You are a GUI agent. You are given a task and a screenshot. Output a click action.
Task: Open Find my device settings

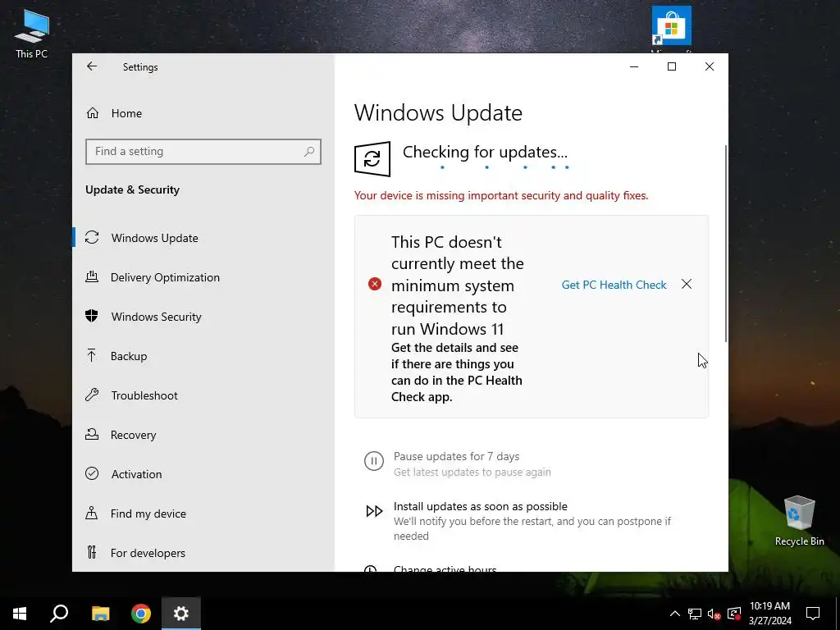148,514
